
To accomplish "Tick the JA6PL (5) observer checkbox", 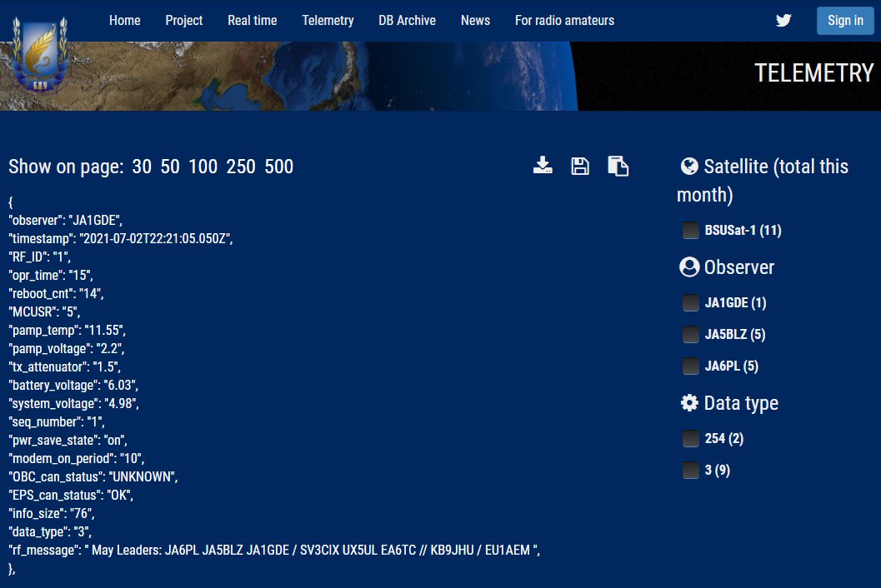I will (x=690, y=366).
